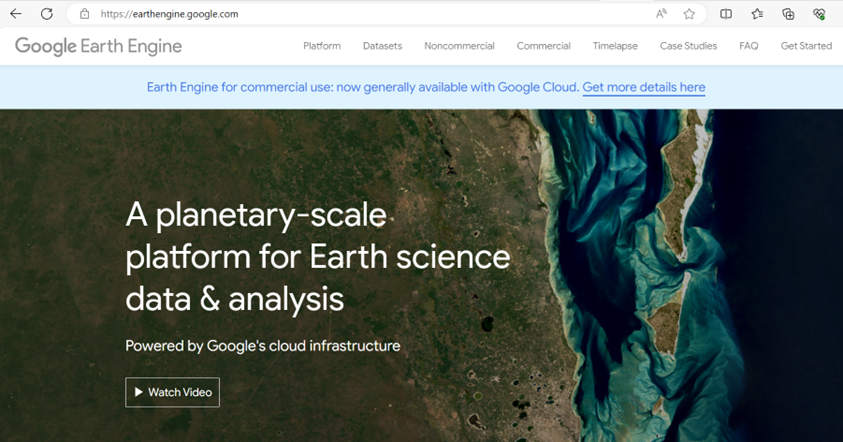Open the Collections icon
The image size is (843, 442).
(788, 14)
